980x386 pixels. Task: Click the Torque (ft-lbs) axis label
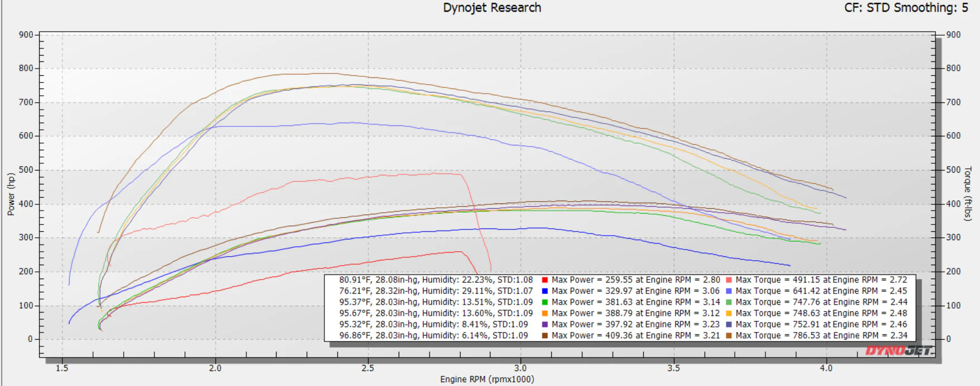968,194
